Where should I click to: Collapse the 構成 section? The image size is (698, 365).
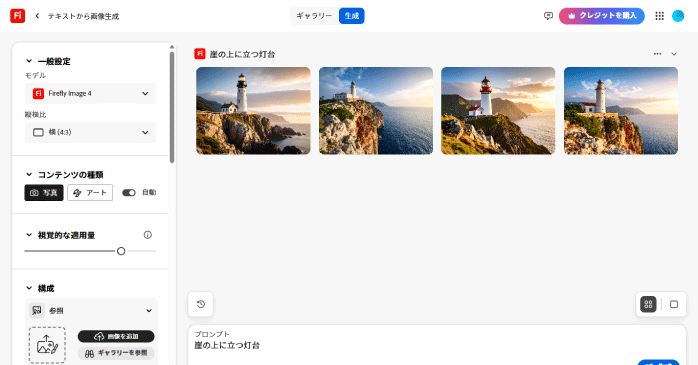click(29, 288)
